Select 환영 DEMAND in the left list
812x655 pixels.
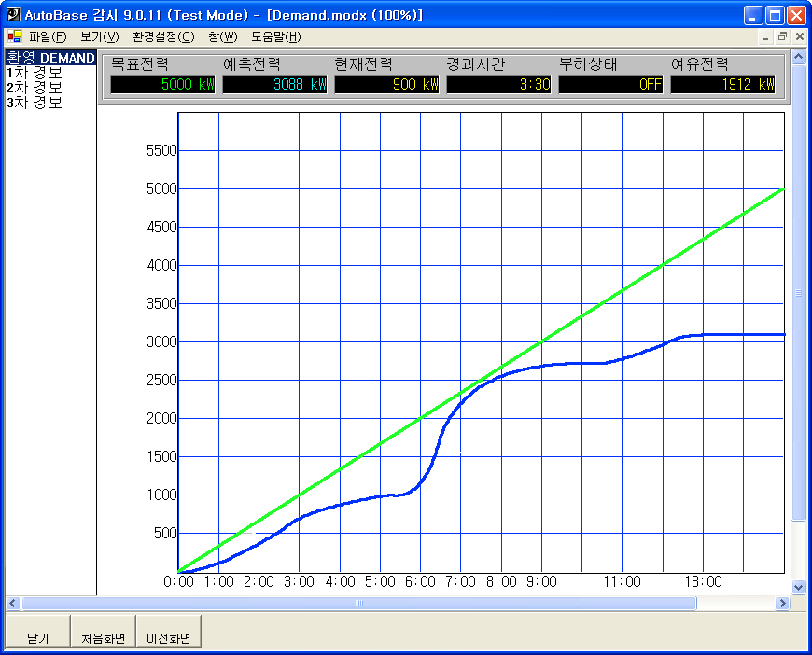tap(50, 58)
